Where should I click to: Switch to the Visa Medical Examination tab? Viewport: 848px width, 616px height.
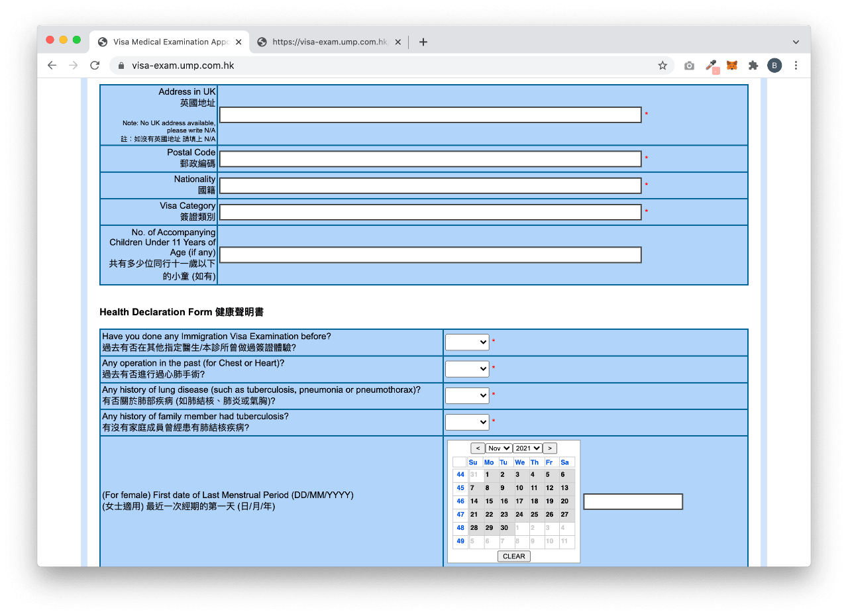tap(170, 42)
